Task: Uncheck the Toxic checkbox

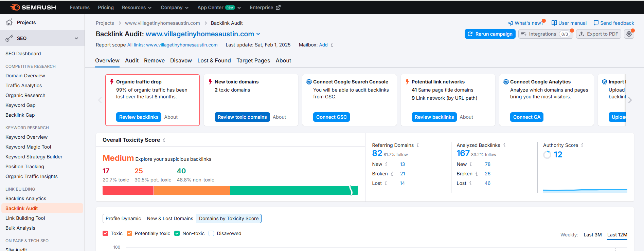Action: tap(105, 233)
